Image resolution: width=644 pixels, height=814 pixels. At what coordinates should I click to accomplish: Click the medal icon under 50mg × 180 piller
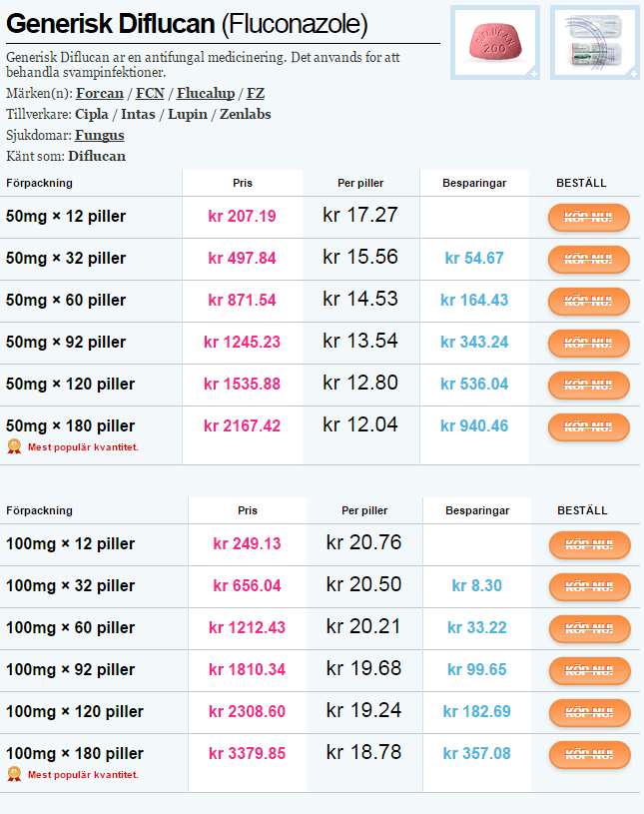coord(14,446)
